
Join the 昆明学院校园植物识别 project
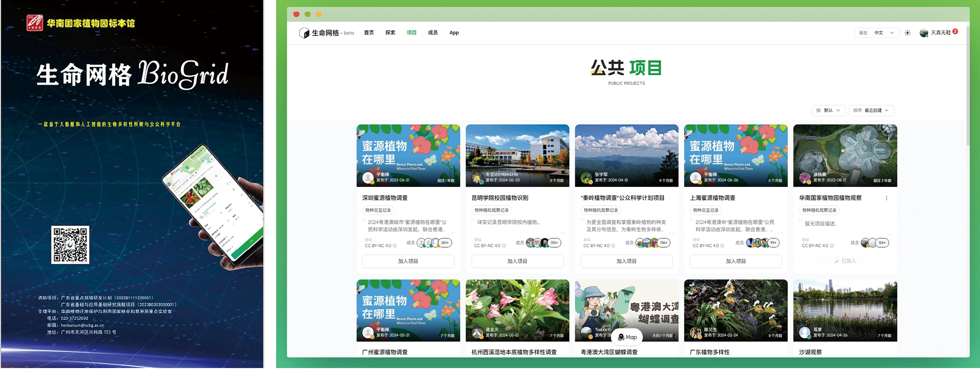click(x=518, y=261)
